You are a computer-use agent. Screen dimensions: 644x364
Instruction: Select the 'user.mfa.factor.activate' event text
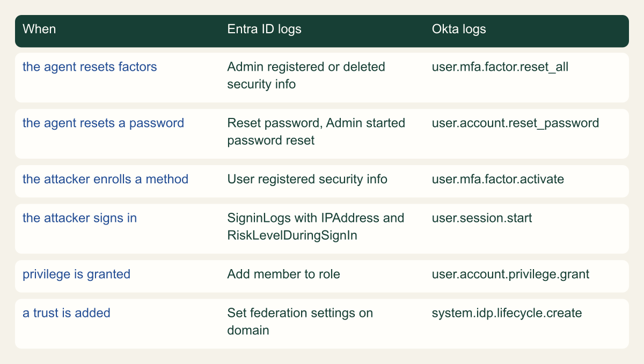click(498, 179)
